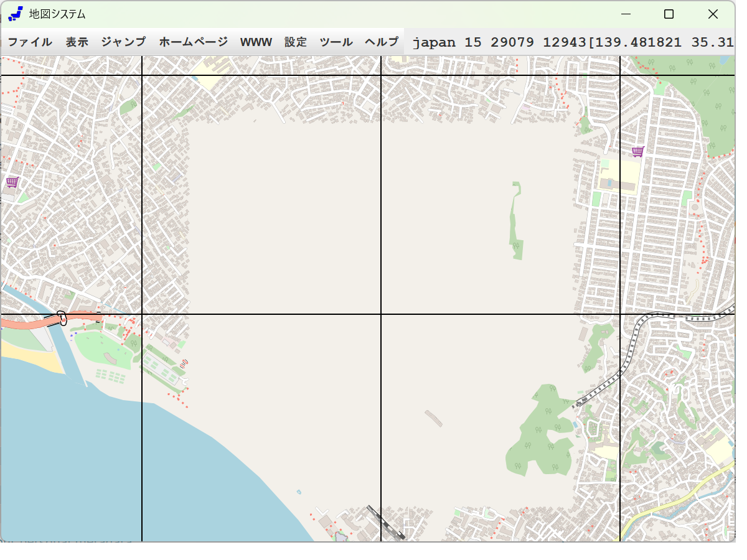Click the purple shopping cart icon near the school
The height and width of the screenshot is (560, 747).
(637, 151)
